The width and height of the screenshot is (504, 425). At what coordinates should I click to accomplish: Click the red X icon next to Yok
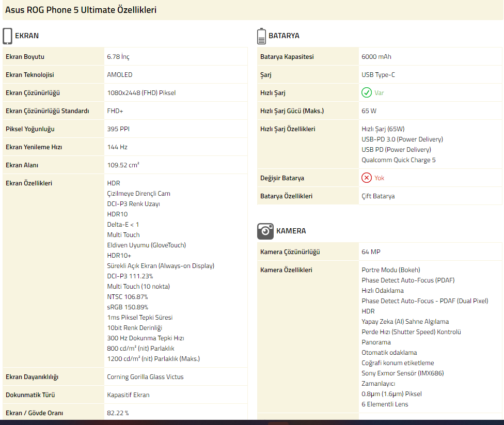pos(367,178)
